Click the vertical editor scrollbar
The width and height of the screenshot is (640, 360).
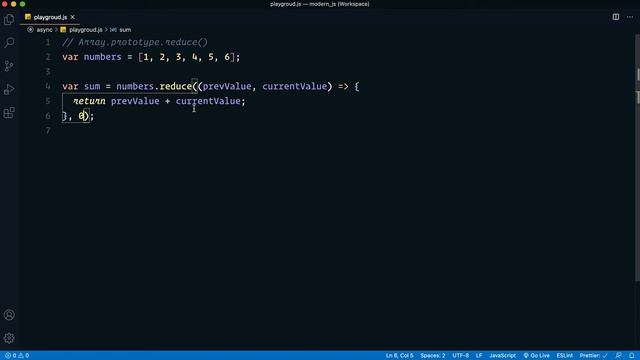pyautogui.click(x=637, y=157)
